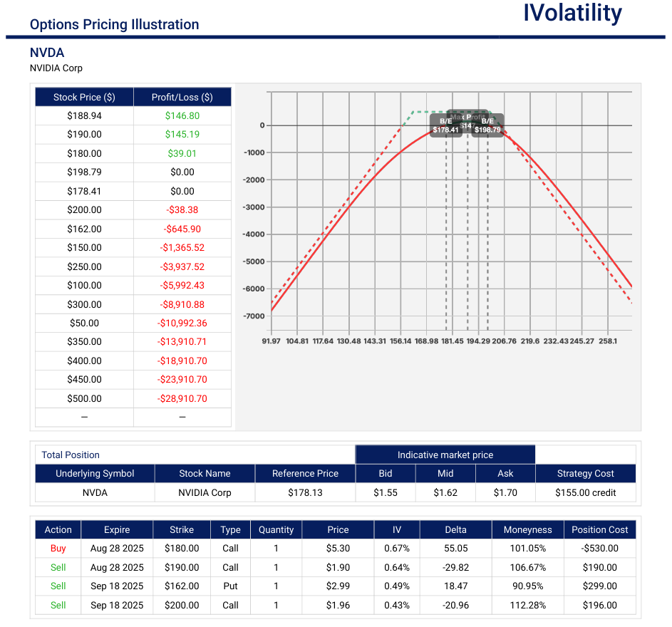The image size is (672, 627).
Task: Click the 55.05 delta value
Action: tap(455, 549)
